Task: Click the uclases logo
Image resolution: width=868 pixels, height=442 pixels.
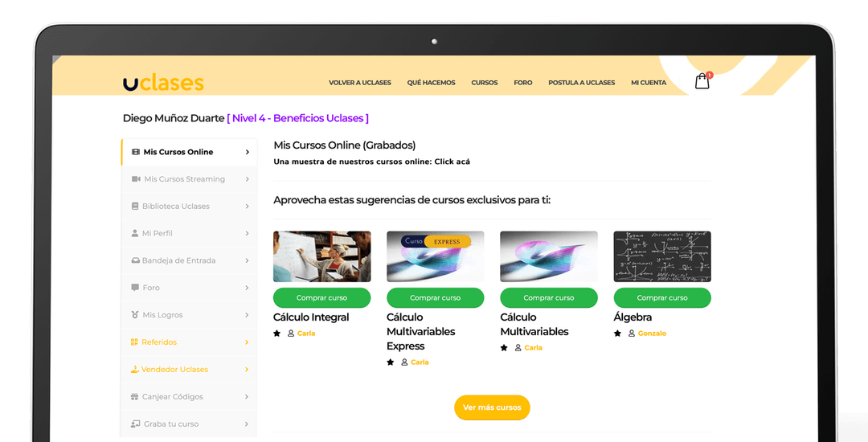Action: pos(163,83)
